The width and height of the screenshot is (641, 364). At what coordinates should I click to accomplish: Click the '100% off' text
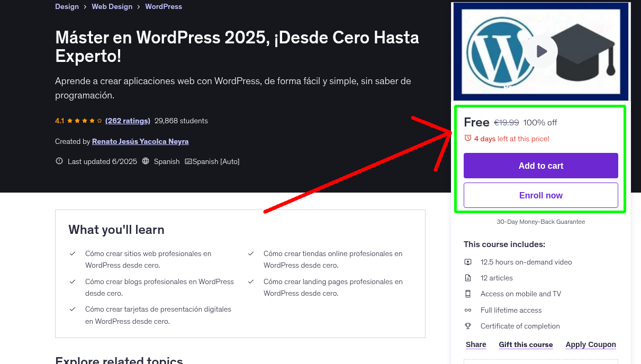[540, 122]
